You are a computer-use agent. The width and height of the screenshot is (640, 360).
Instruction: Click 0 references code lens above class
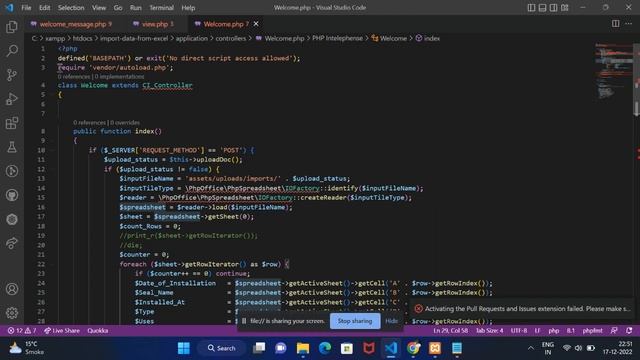pos(74,76)
